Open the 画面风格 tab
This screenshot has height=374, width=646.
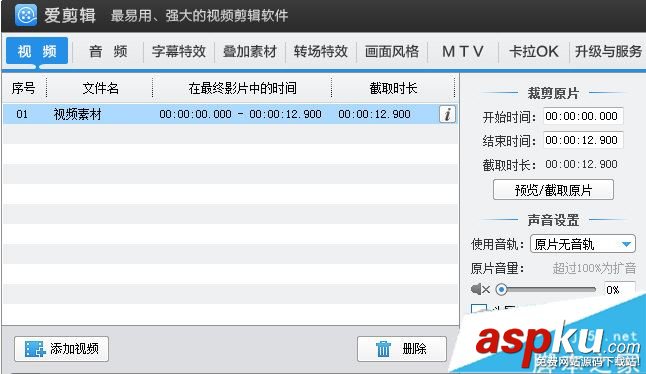392,51
